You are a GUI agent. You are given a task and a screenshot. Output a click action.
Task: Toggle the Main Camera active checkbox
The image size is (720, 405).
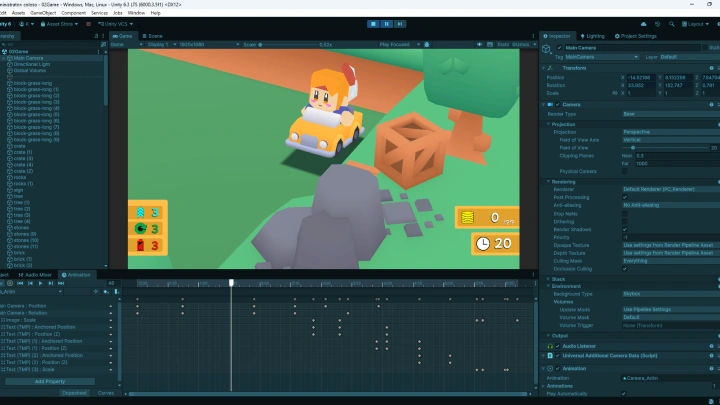[559, 48]
